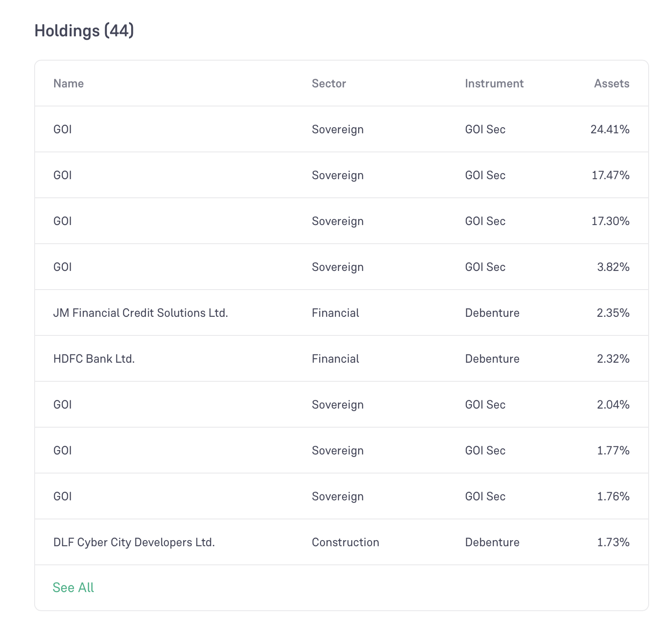
Task: Click GOI name in the 2.04% row
Action: (62, 405)
